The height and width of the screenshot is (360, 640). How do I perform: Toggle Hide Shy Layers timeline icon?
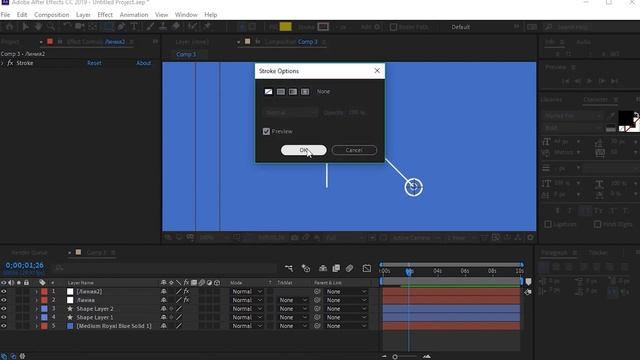(323, 268)
